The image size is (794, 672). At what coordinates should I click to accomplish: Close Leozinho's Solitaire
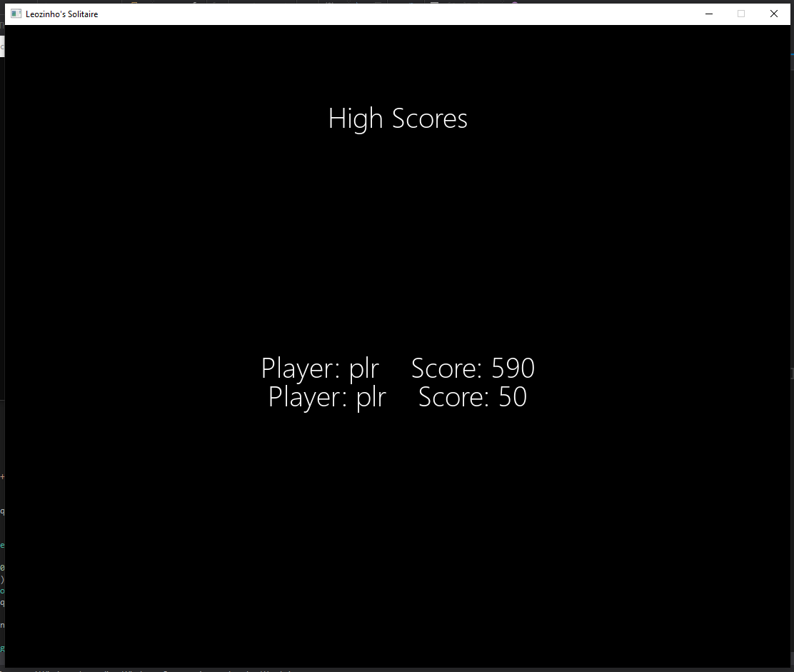774,14
